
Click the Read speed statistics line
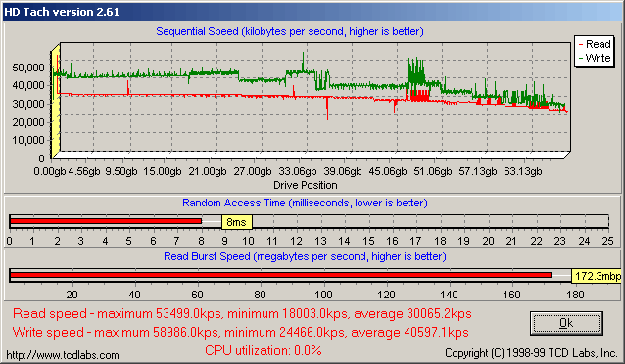[242, 314]
